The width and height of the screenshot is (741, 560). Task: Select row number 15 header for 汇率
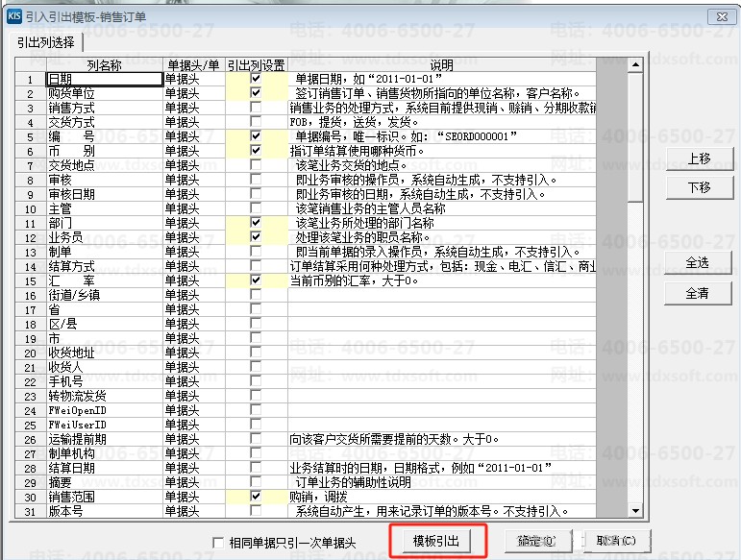pyautogui.click(x=30, y=280)
